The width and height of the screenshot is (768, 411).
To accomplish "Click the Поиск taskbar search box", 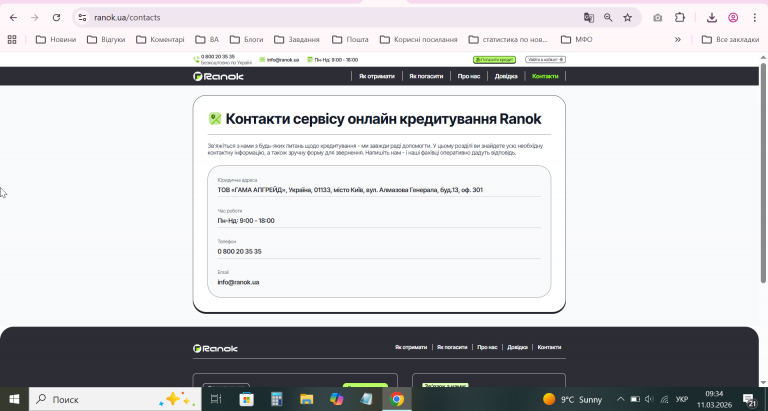I will click(115, 399).
